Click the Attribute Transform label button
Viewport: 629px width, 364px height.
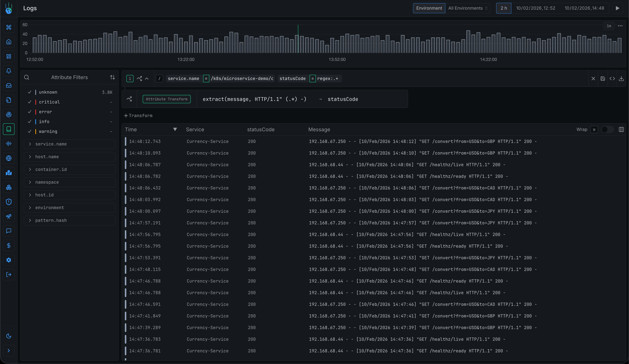[x=167, y=99]
